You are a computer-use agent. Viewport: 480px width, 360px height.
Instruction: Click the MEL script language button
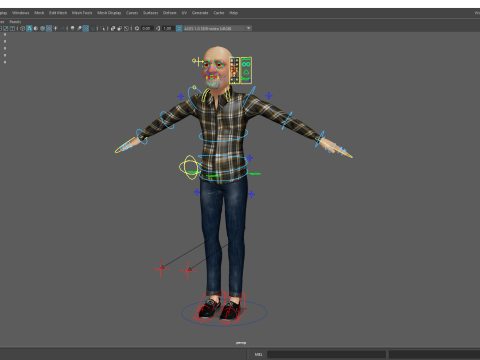[258, 354]
